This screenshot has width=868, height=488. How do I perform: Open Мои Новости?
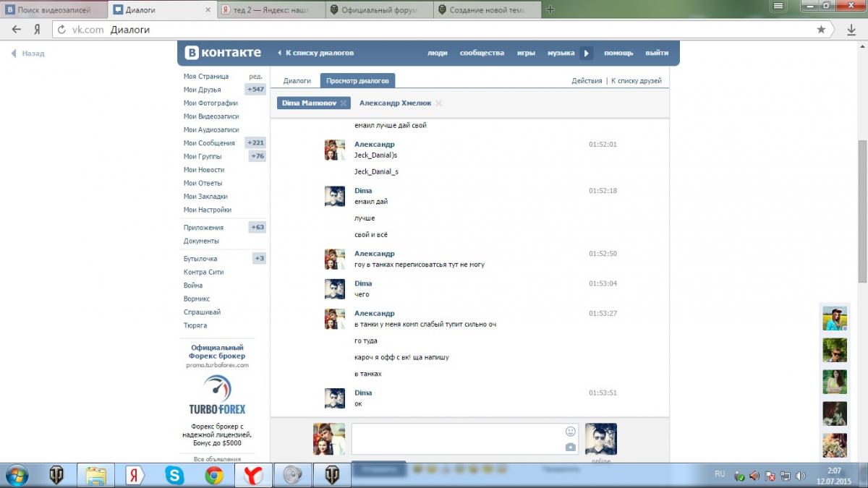[204, 170]
